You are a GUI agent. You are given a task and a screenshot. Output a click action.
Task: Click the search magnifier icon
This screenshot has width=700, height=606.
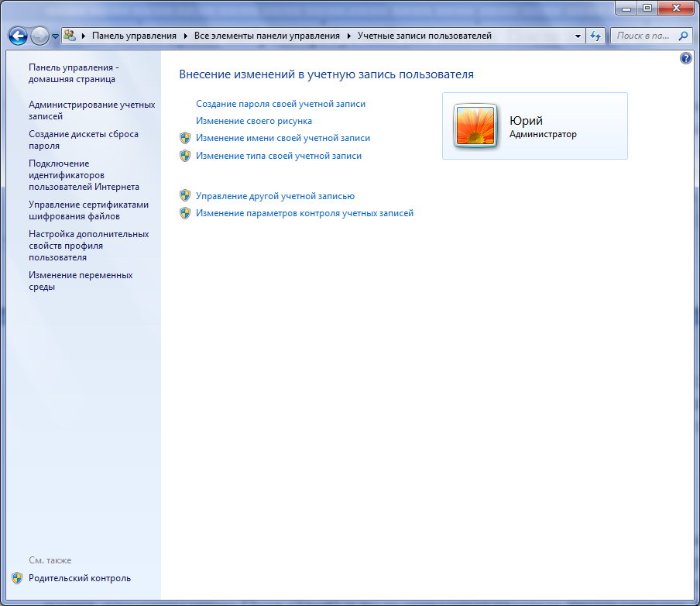click(683, 36)
